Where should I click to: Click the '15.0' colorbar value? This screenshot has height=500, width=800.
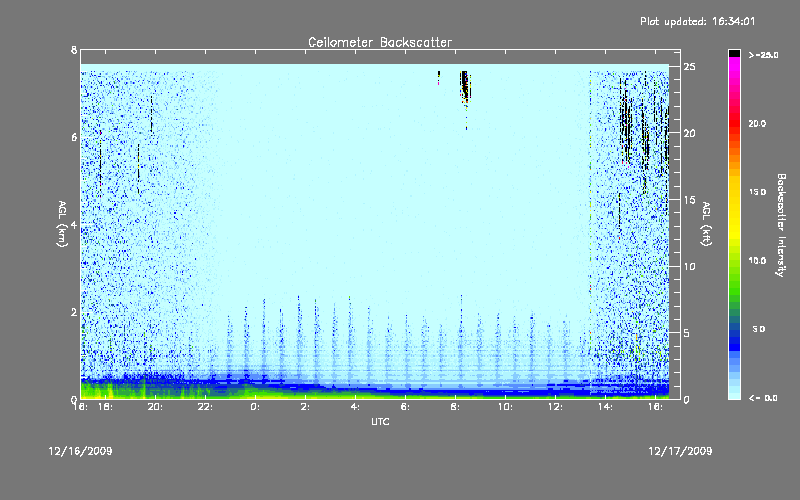757,192
